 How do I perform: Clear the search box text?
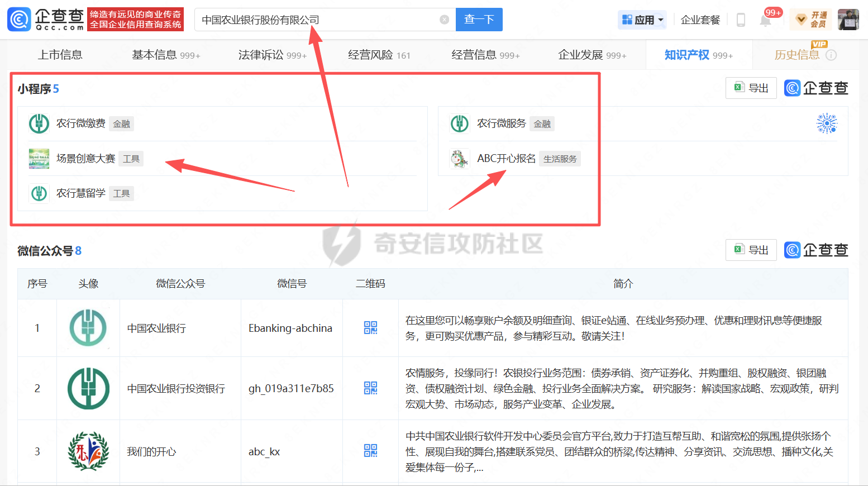(x=445, y=20)
